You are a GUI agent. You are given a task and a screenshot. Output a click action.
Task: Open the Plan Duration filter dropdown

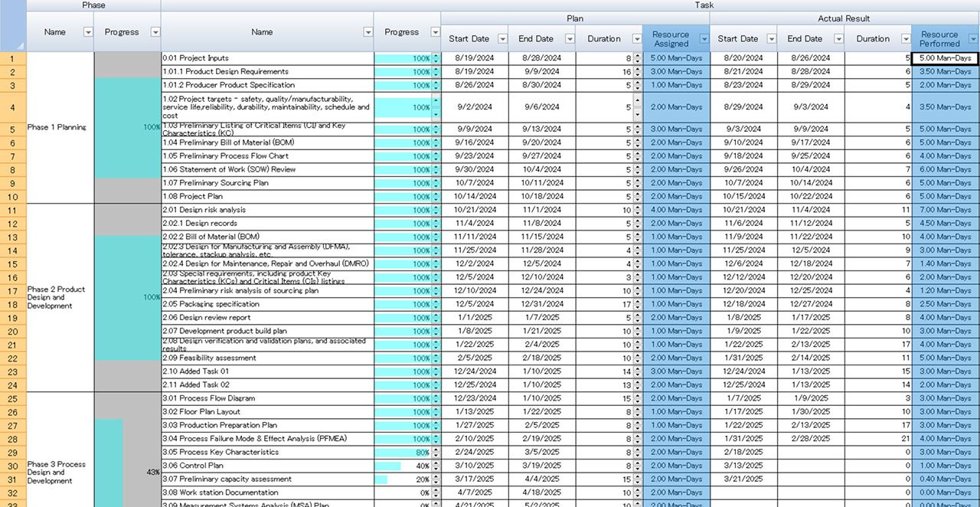coord(637,39)
